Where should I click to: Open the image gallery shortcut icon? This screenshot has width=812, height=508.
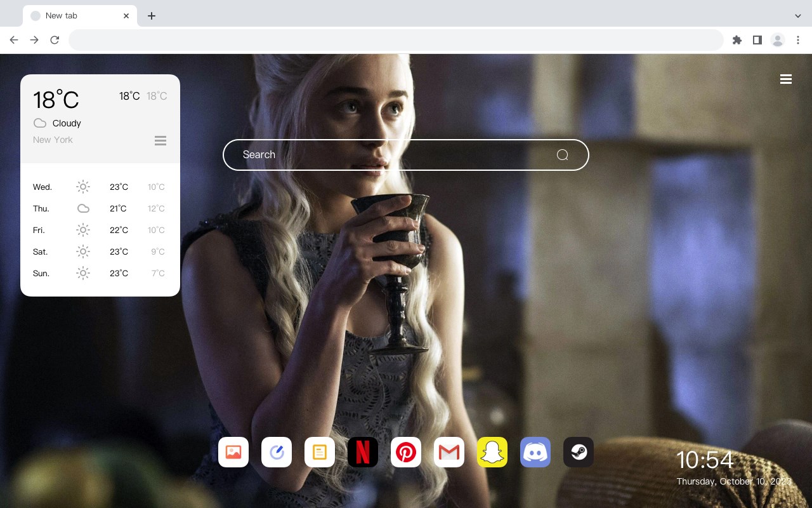pyautogui.click(x=233, y=452)
